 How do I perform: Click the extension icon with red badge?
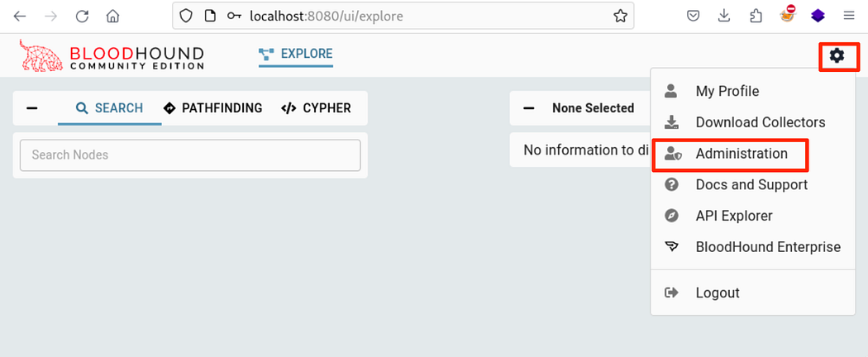pos(787,14)
